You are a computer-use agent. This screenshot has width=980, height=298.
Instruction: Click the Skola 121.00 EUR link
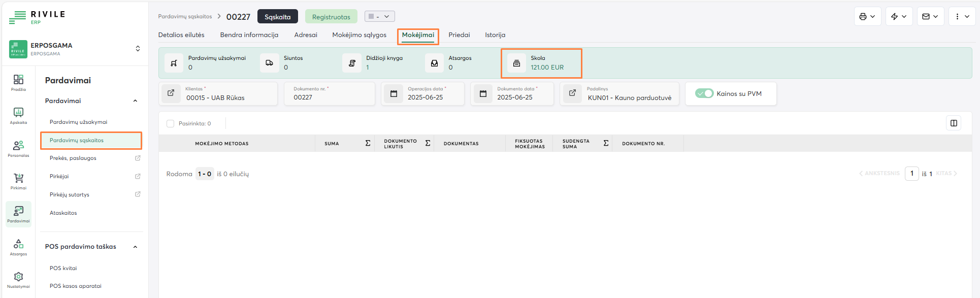[x=547, y=68]
